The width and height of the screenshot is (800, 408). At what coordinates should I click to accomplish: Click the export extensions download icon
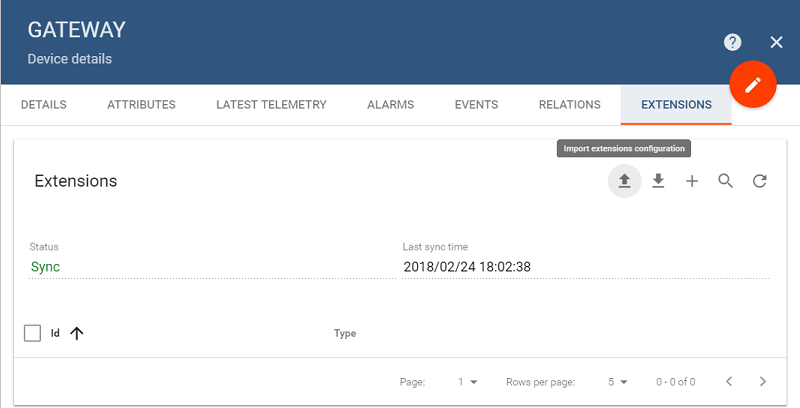[658, 181]
